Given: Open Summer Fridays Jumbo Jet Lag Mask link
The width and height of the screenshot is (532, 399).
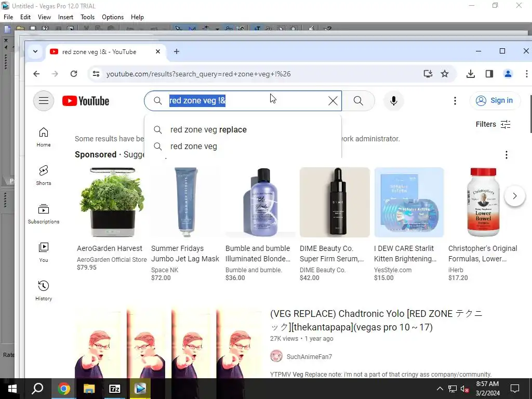Looking at the screenshot, I should [x=185, y=254].
